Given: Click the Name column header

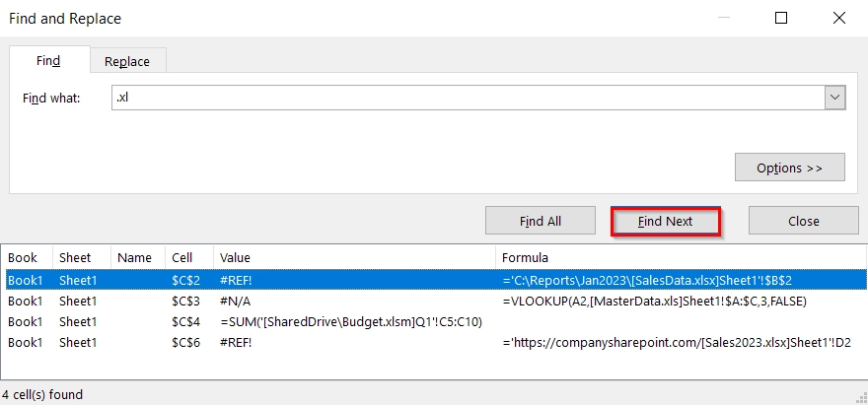Looking at the screenshot, I should [134, 257].
